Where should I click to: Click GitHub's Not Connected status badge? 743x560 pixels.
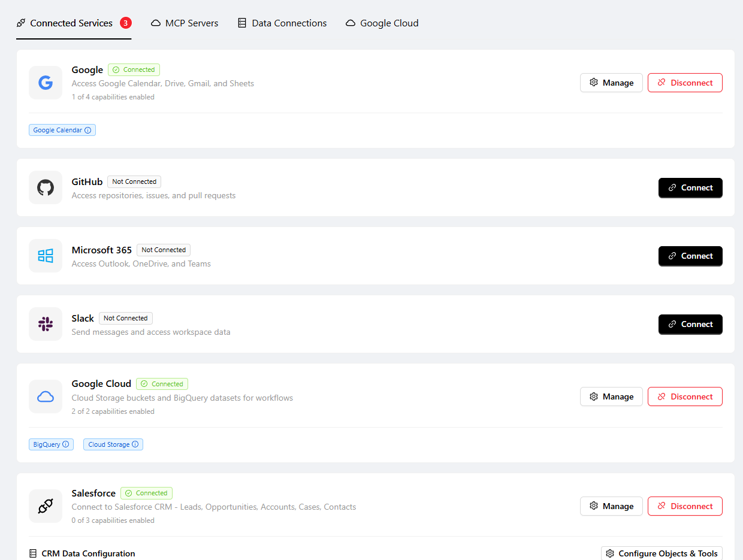tap(134, 181)
